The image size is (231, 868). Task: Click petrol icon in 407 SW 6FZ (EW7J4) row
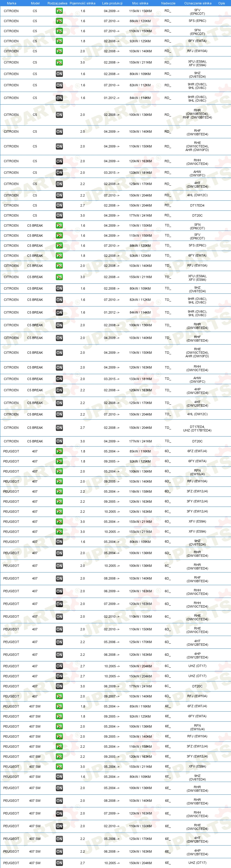(x=59, y=706)
